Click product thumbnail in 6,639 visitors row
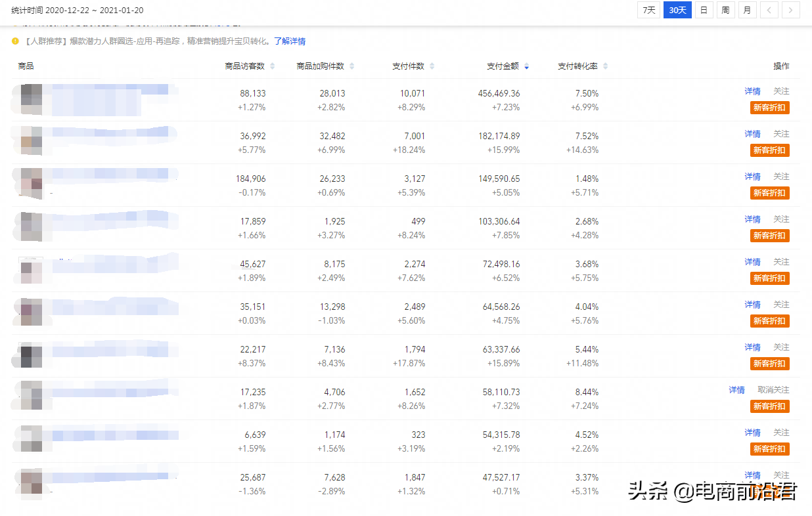 click(31, 440)
